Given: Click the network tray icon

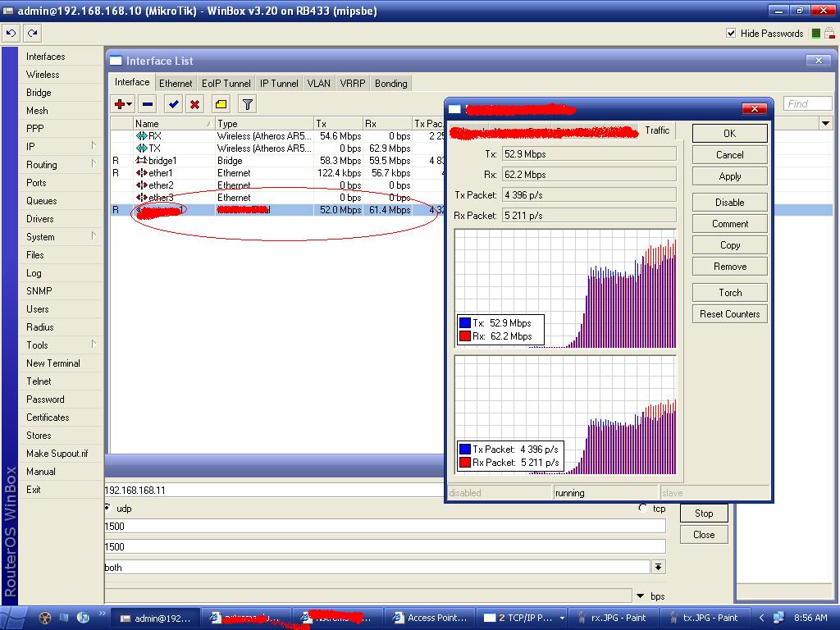Looking at the screenshot, I should pyautogui.click(x=778, y=618).
